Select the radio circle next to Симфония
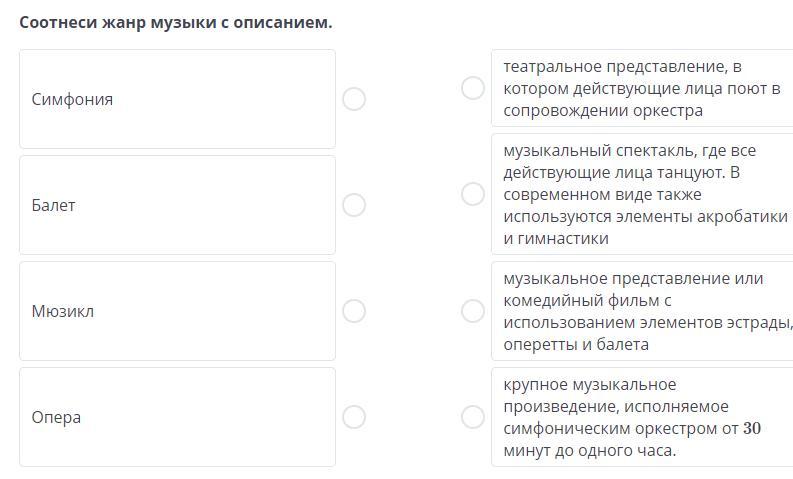 coord(354,99)
